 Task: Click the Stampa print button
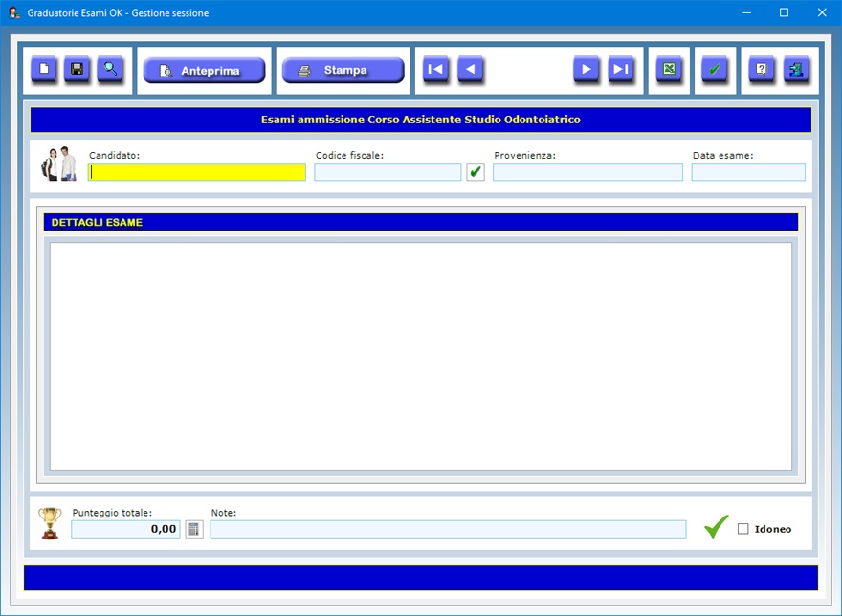coord(343,71)
